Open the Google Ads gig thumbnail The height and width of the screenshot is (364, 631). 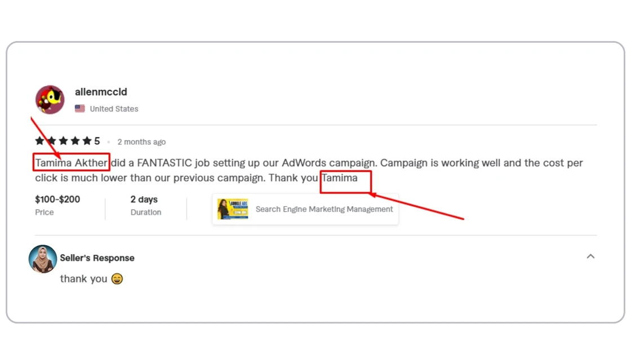(233, 209)
